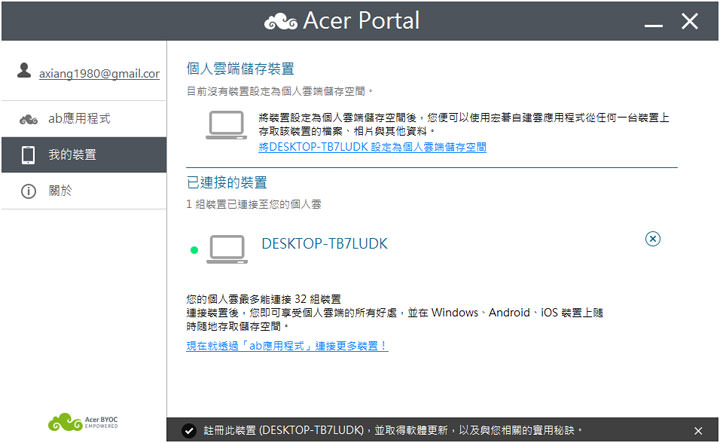
Task: Click the green online status dot
Action: 194,250
